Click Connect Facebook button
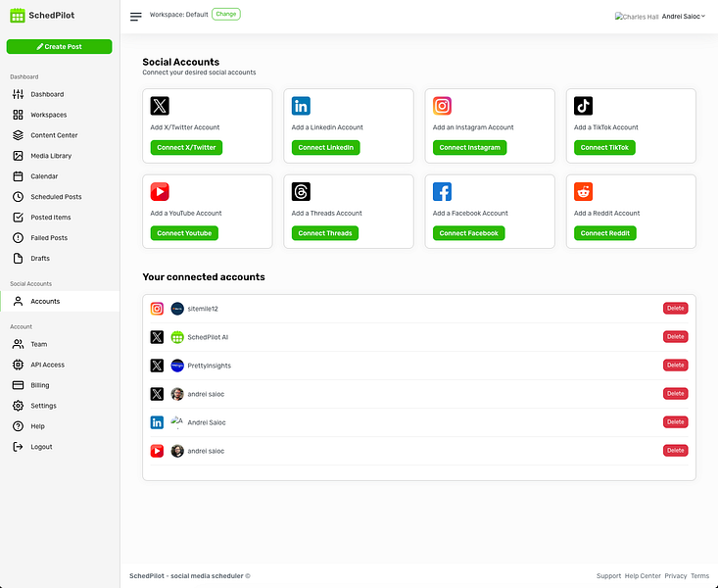Screen dimensions: 718x588 click(469, 233)
